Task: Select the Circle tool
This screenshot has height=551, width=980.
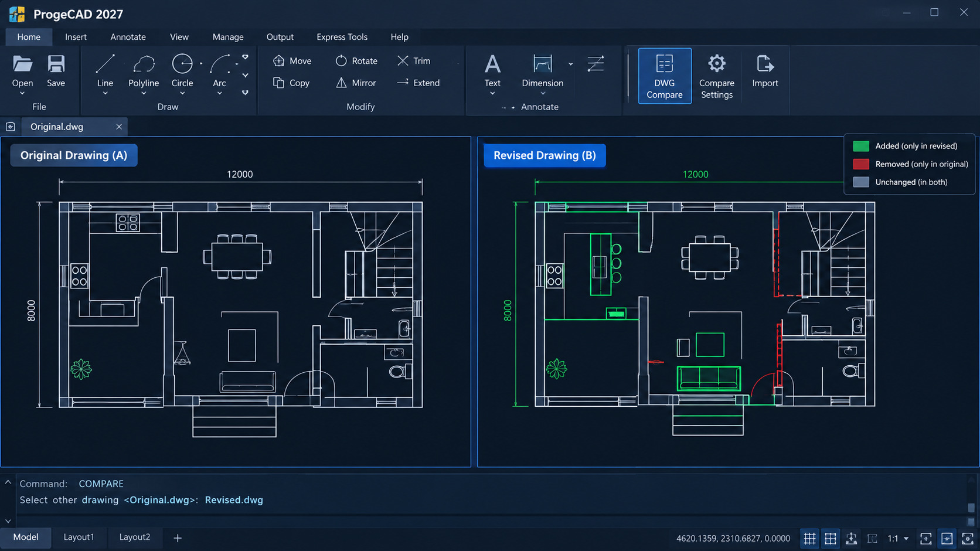Action: pyautogui.click(x=182, y=63)
